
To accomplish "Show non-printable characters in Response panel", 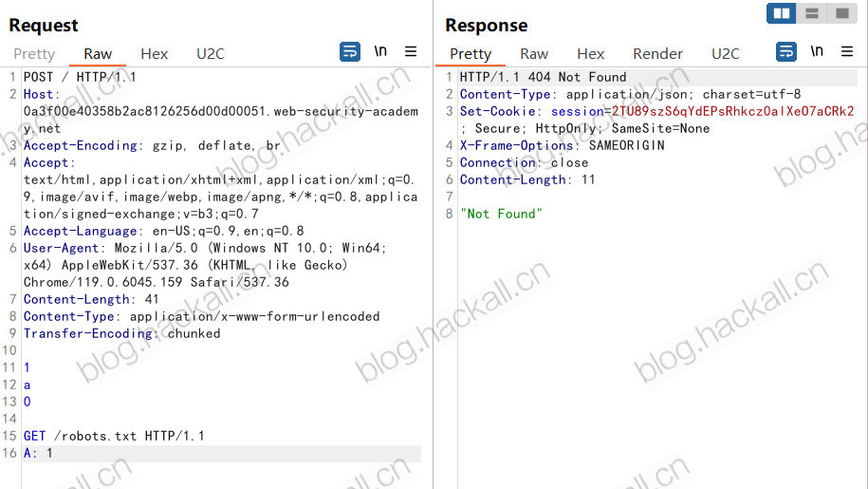I will (817, 51).
